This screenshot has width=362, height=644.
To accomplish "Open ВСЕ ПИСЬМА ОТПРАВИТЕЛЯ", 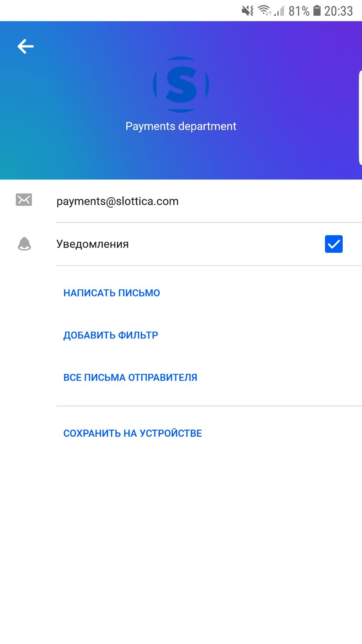I will pos(130,378).
